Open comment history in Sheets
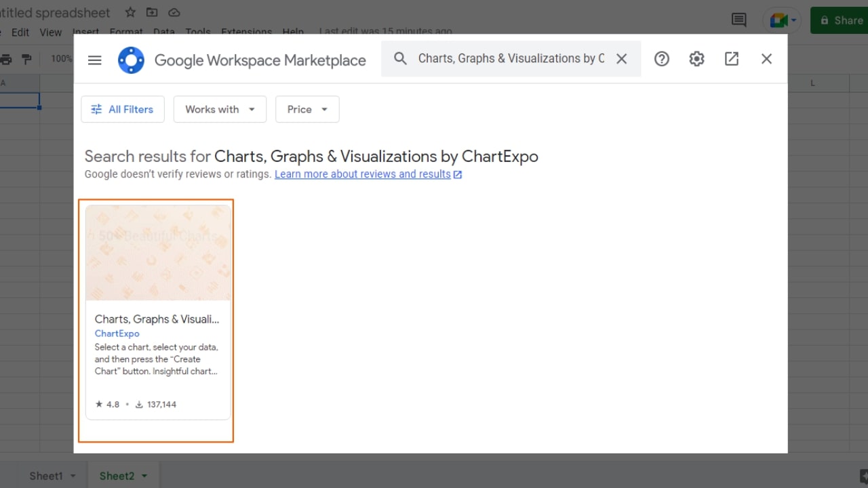The height and width of the screenshot is (488, 868). coord(739,20)
